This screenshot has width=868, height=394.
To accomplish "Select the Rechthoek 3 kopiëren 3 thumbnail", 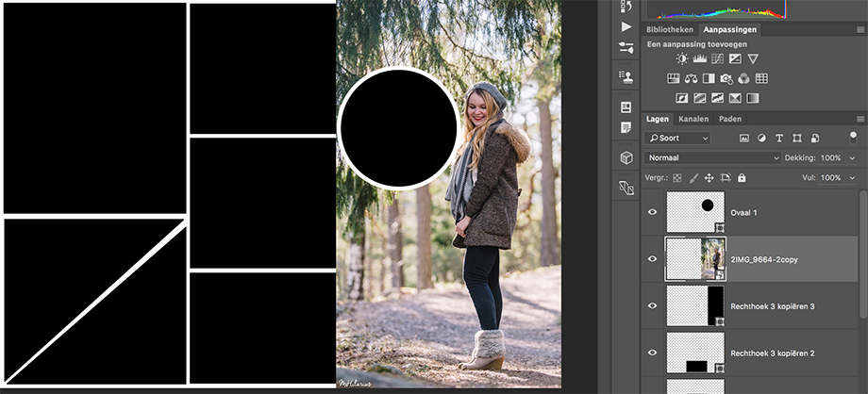I will click(x=696, y=305).
